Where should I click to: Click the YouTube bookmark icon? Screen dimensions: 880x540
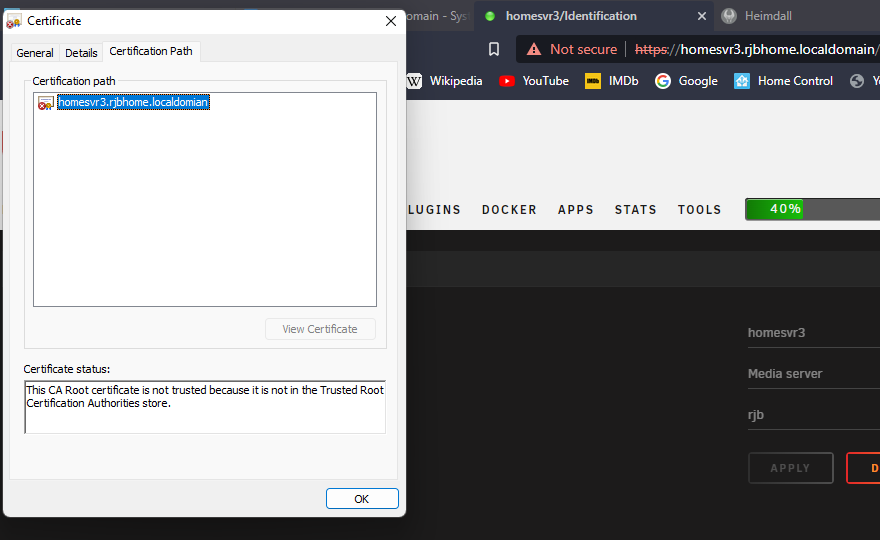[x=507, y=81]
